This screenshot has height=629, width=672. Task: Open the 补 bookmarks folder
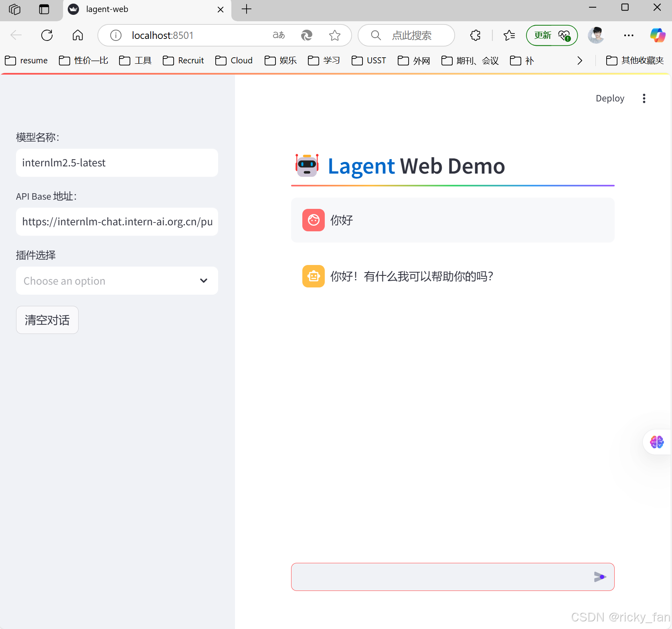click(x=522, y=61)
